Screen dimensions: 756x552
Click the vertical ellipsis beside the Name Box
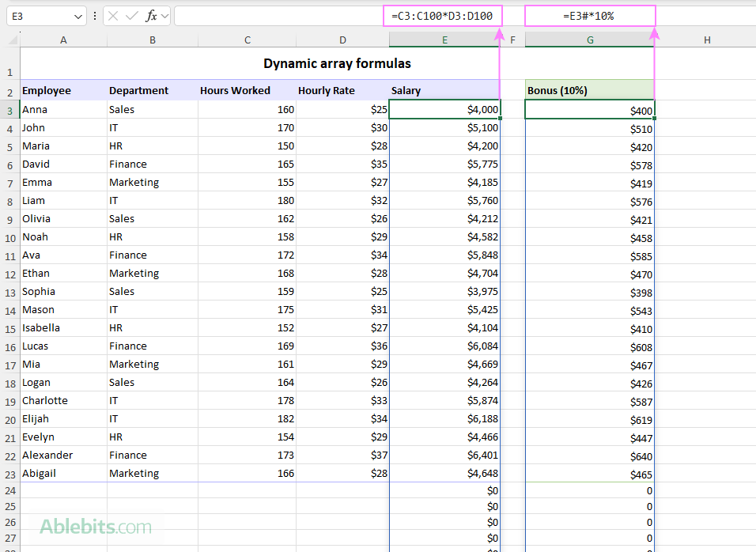click(x=95, y=15)
